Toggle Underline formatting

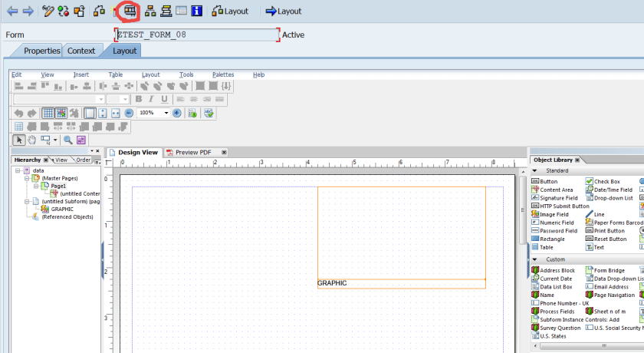[164, 99]
